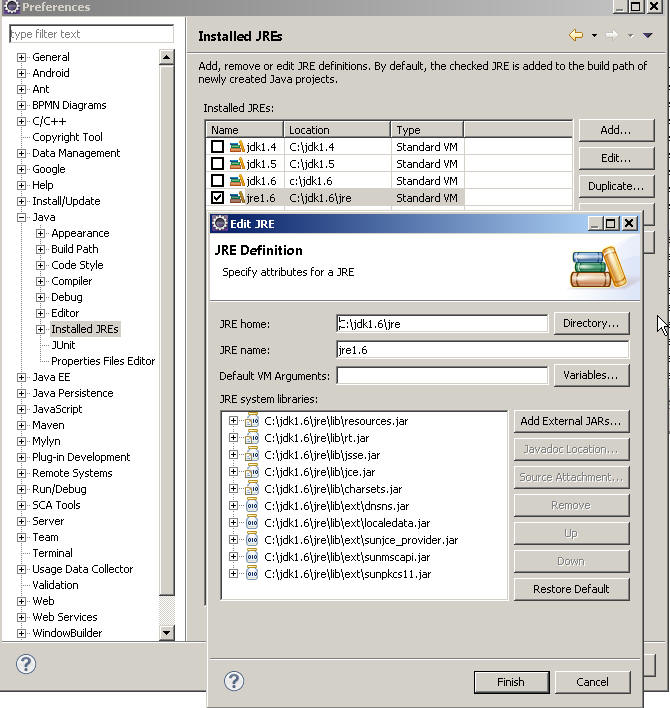This screenshot has height=708, width=670.
Task: Click the back navigation arrow icon
Action: pyautogui.click(x=576, y=35)
